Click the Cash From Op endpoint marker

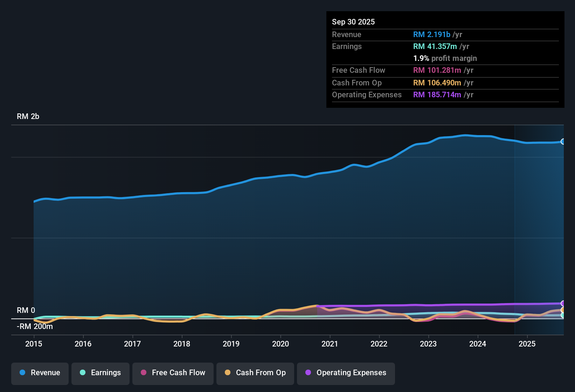[x=563, y=310]
